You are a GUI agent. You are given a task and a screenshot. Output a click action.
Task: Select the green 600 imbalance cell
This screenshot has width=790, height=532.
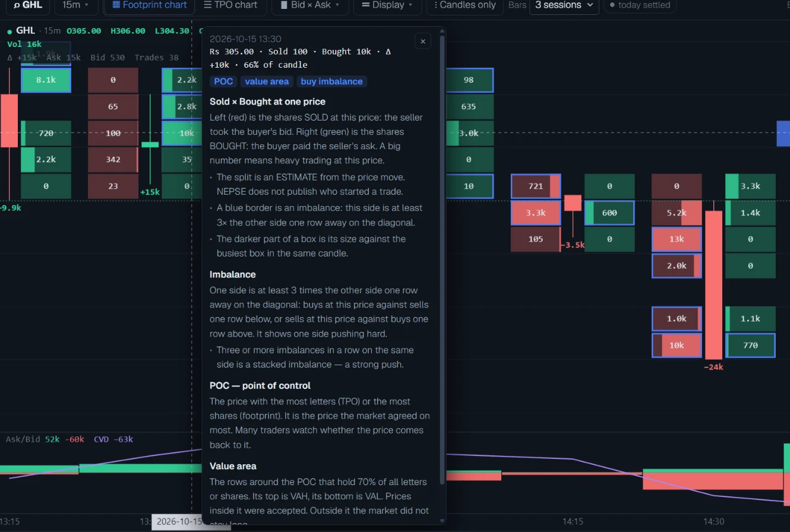point(609,213)
